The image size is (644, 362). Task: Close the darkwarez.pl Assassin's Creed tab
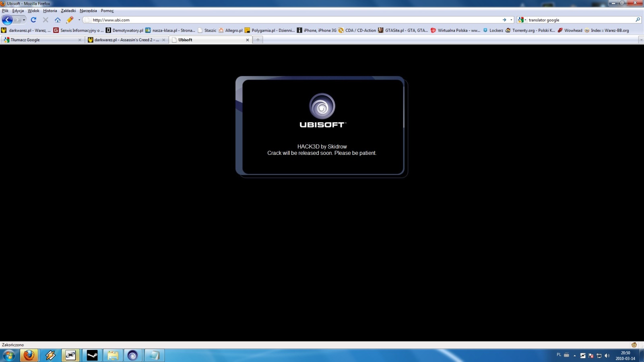pyautogui.click(x=163, y=40)
